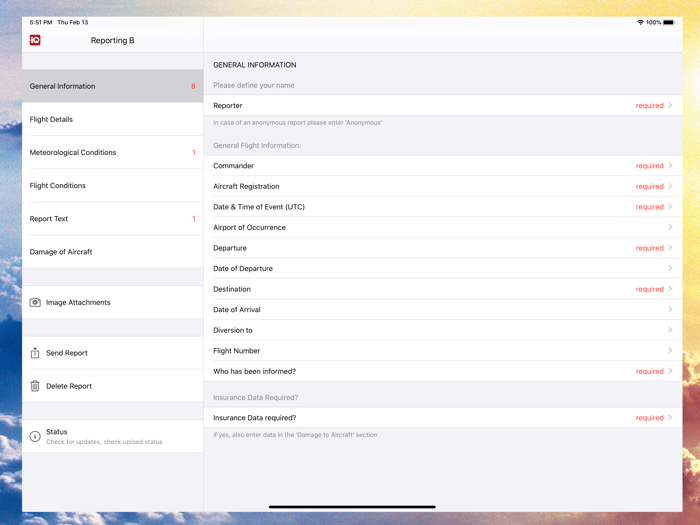
Task: Click the 5:51 PM clock in status bar
Action: (x=41, y=22)
